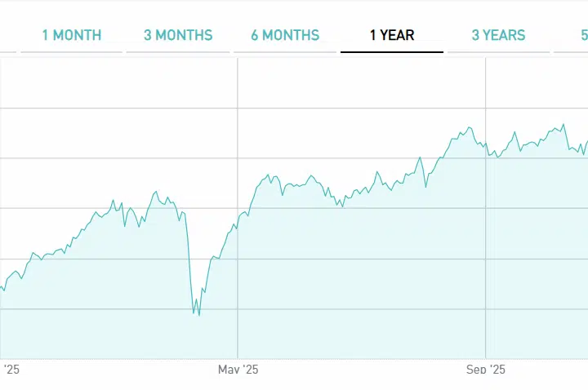Click the May '25 x-axis label

pyautogui.click(x=238, y=370)
